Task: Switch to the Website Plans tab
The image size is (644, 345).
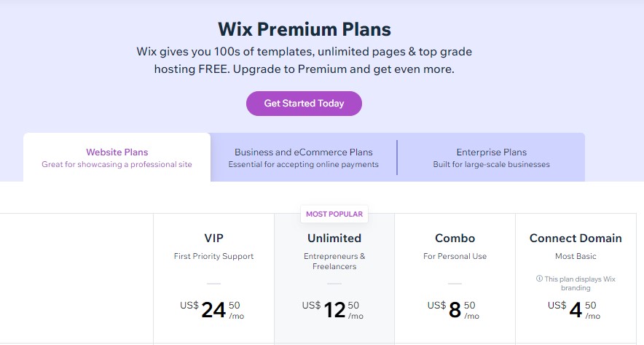Action: coord(117,158)
